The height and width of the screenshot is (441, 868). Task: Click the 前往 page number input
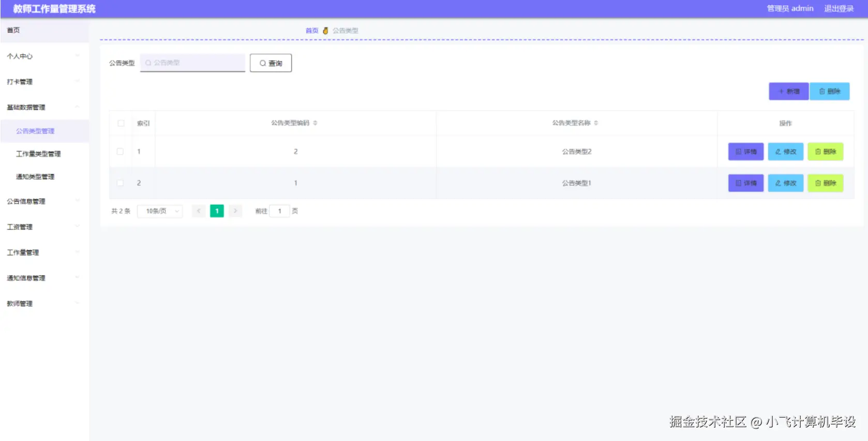coord(279,211)
